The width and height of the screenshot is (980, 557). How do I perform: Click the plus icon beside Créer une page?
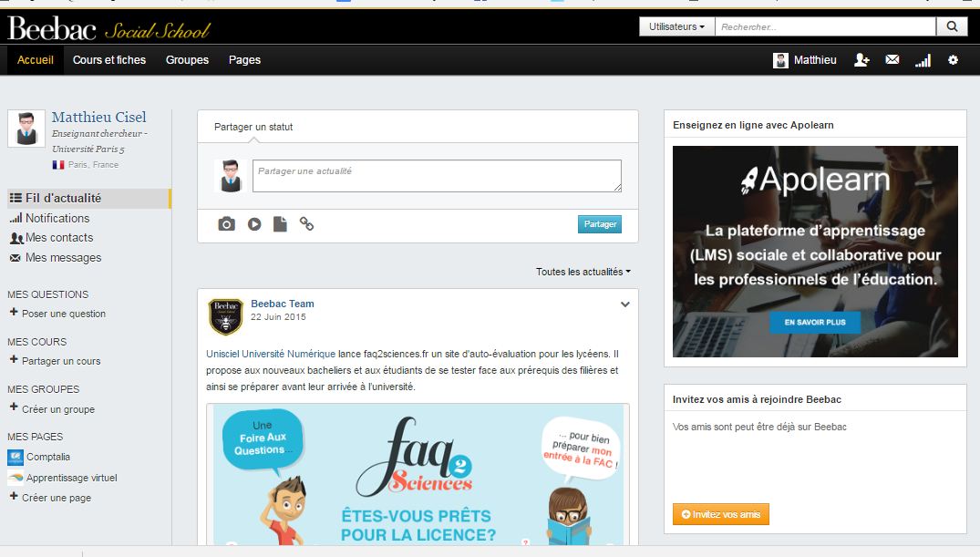14,496
